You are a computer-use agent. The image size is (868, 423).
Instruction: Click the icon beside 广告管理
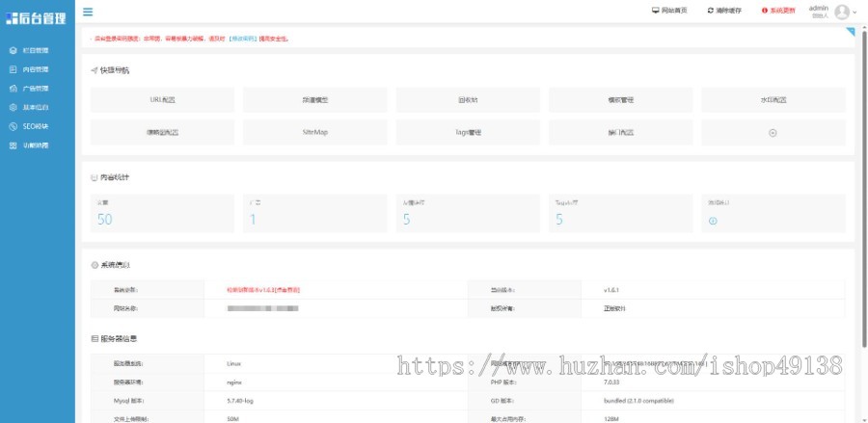click(14, 89)
